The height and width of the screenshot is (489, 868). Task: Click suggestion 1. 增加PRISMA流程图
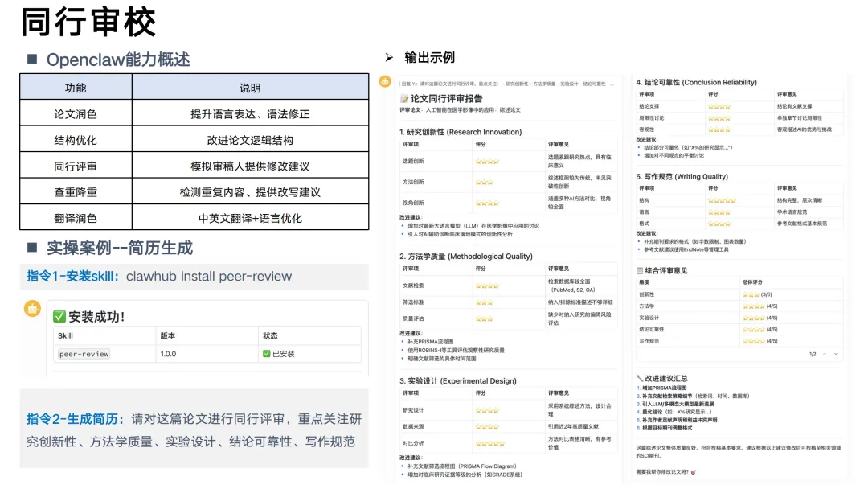[x=661, y=388]
